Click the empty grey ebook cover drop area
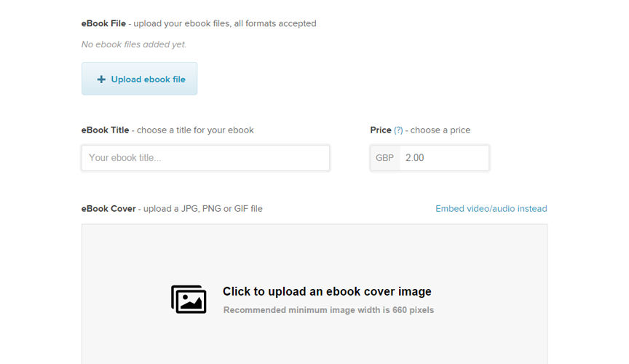 point(314,257)
